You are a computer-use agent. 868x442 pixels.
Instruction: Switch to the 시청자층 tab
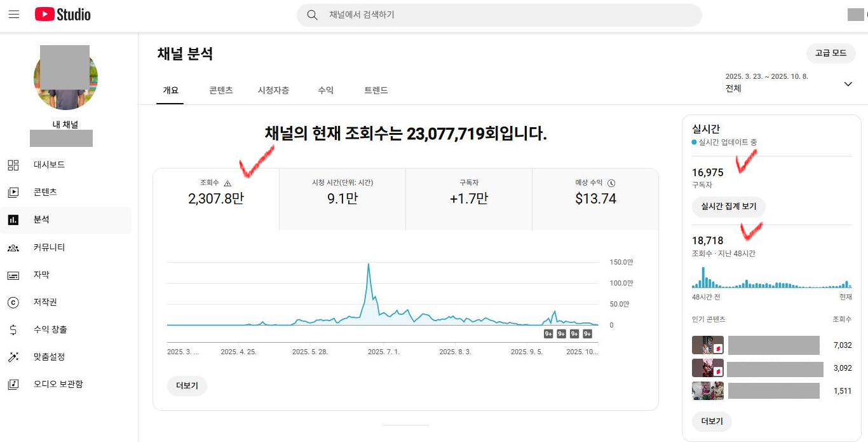point(273,90)
